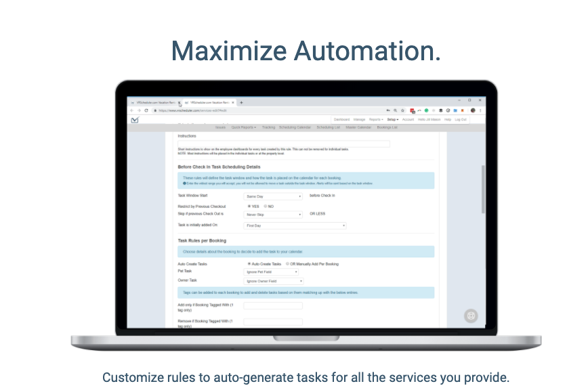This screenshot has height=388, width=588.
Task: Open the Manage menu item
Action: [x=359, y=120]
